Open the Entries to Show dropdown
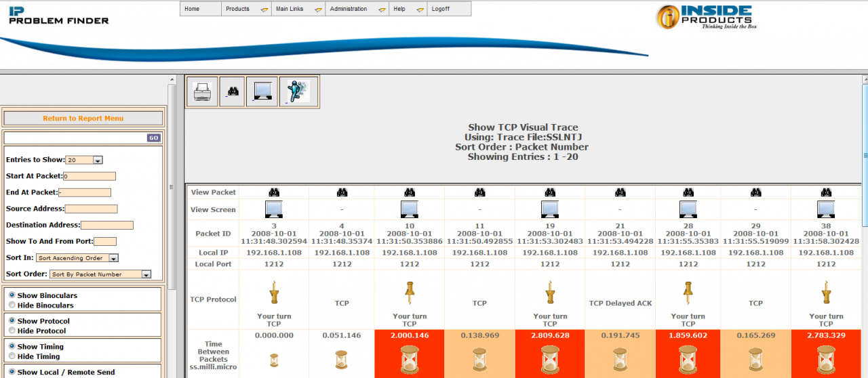868x378 pixels. pos(84,161)
